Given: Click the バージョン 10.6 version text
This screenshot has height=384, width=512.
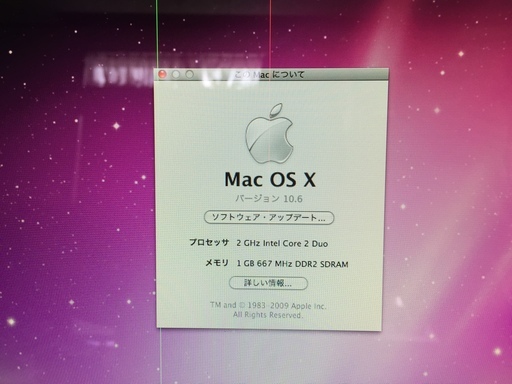Looking at the screenshot, I should (269, 199).
